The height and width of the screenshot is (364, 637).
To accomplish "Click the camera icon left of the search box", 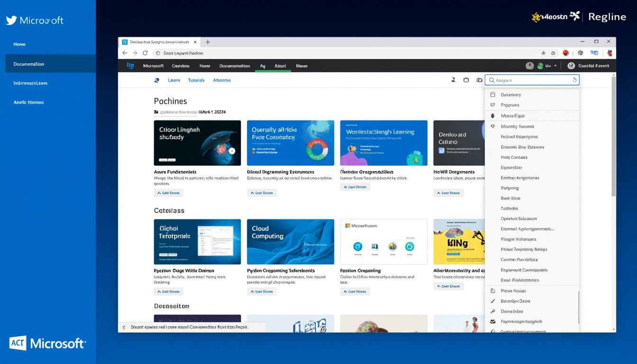I will tap(479, 80).
